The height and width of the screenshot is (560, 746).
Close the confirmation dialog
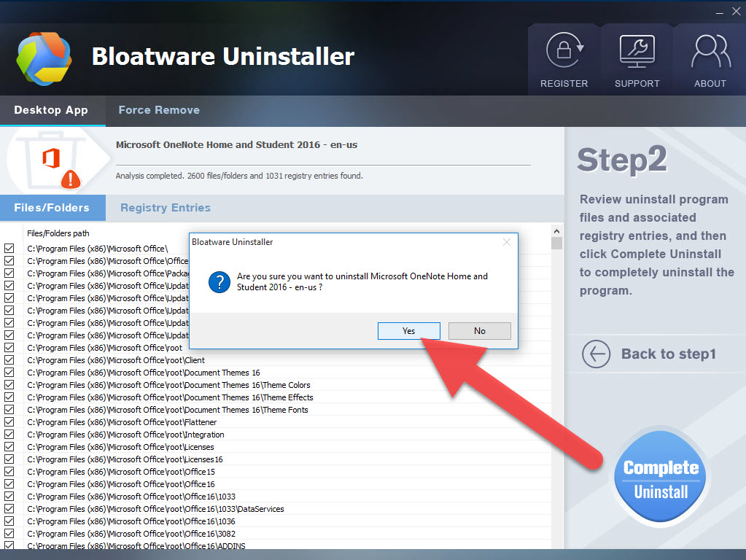tap(507, 242)
